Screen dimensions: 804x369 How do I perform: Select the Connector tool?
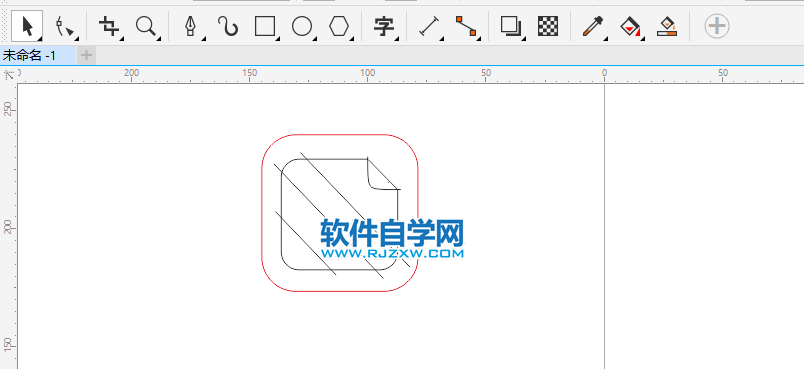click(466, 26)
